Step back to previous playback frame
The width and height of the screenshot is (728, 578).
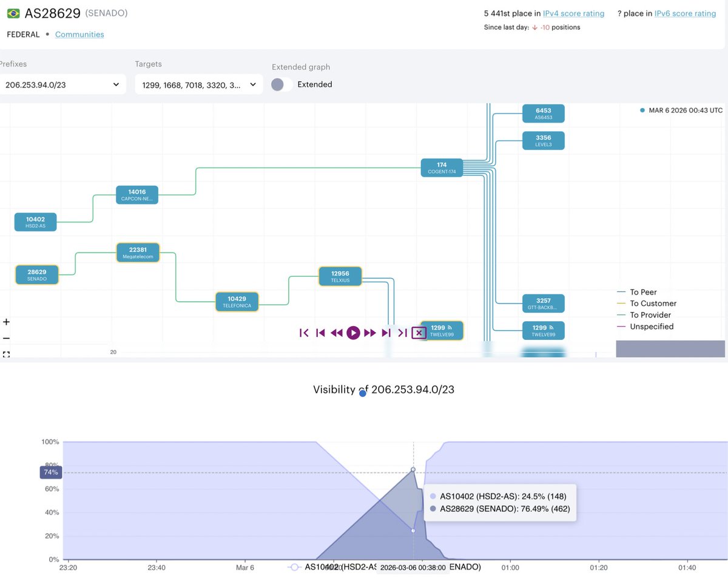321,333
